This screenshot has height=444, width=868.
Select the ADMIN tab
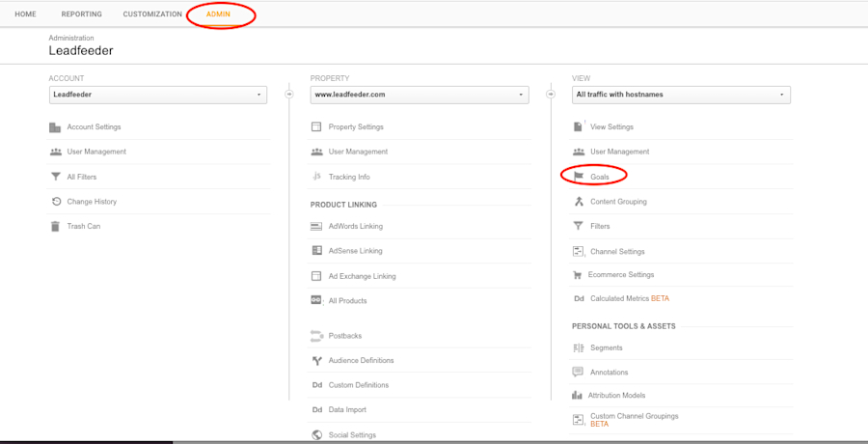(218, 14)
